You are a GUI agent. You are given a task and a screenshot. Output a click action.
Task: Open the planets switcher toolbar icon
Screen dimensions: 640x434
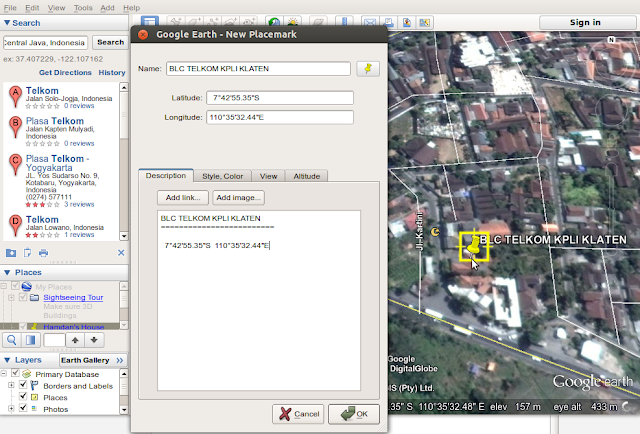point(318,22)
